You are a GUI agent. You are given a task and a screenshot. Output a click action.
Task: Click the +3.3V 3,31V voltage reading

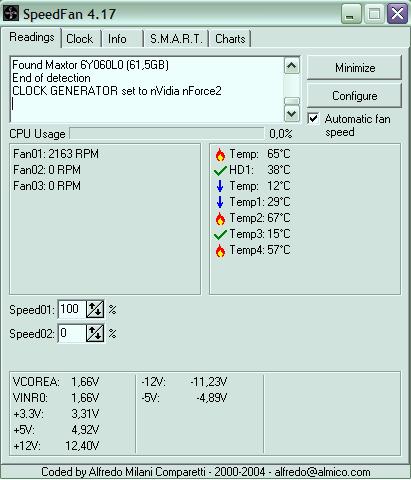56,414
